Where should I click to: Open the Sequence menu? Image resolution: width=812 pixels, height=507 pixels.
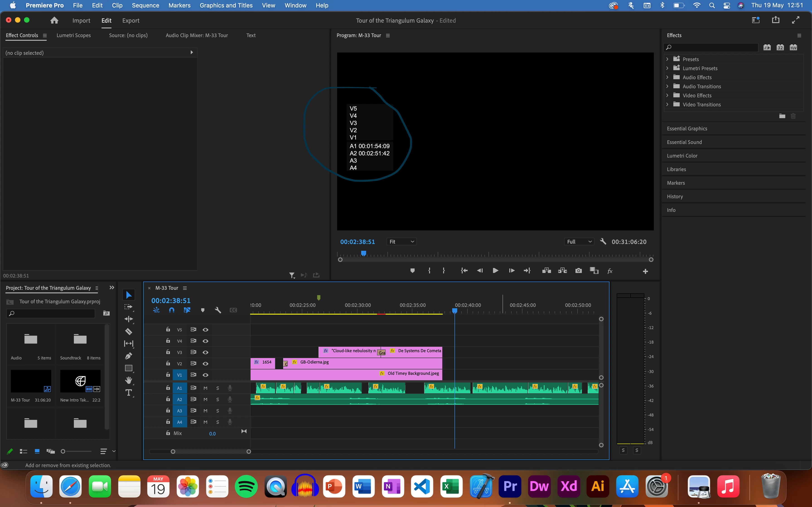point(145,5)
